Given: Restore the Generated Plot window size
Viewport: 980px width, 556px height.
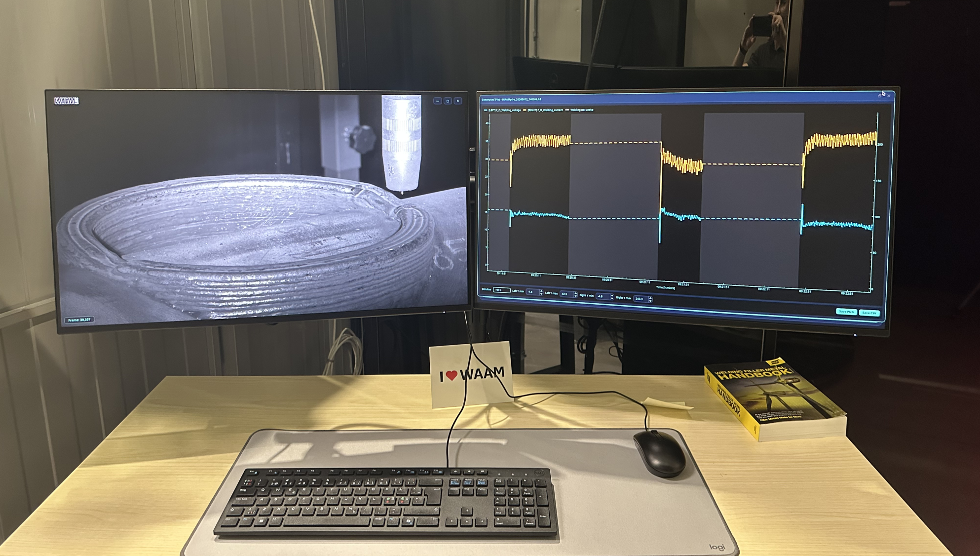Looking at the screenshot, I should (879, 96).
